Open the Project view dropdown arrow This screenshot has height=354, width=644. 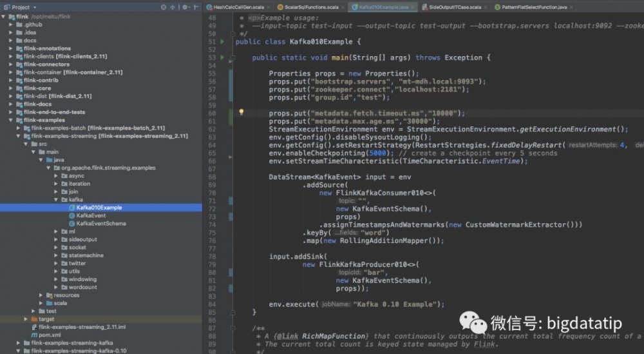coord(35,7)
